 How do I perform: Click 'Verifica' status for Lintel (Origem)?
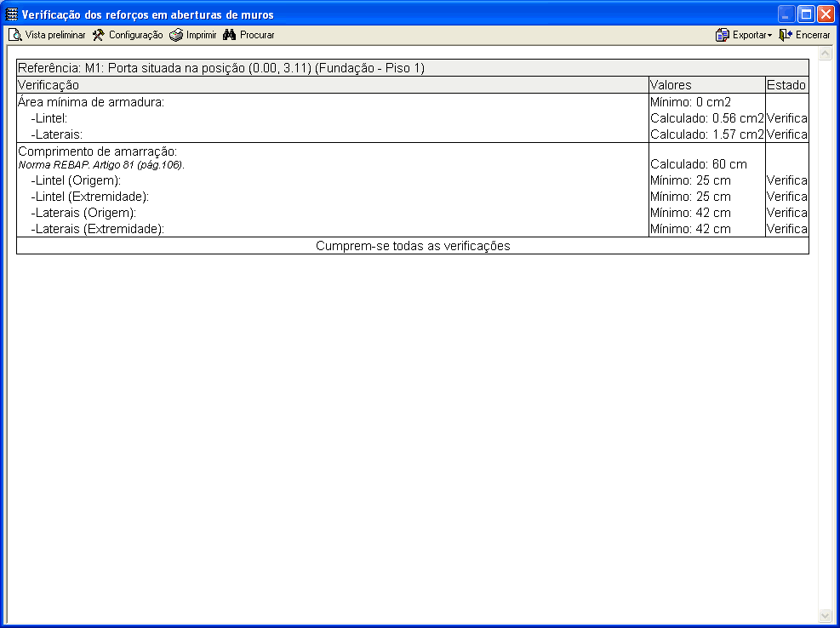pos(787,180)
